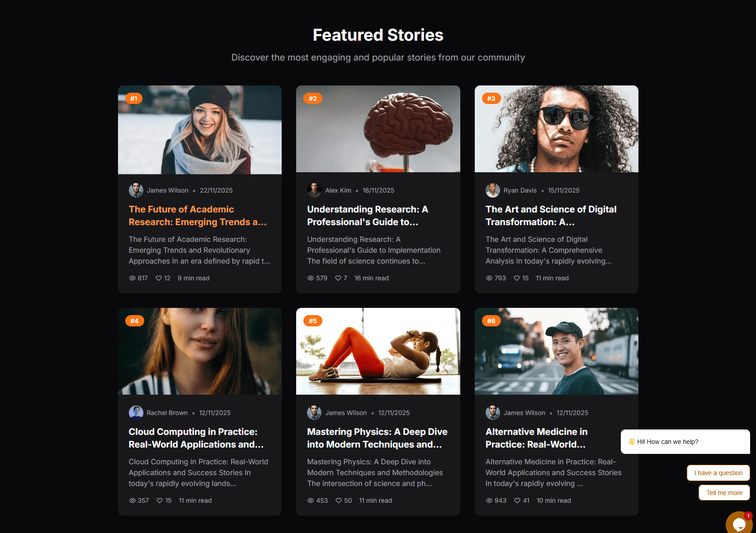The width and height of the screenshot is (756, 533).
Task: Click Alex Kim's author avatar
Action: pos(314,190)
